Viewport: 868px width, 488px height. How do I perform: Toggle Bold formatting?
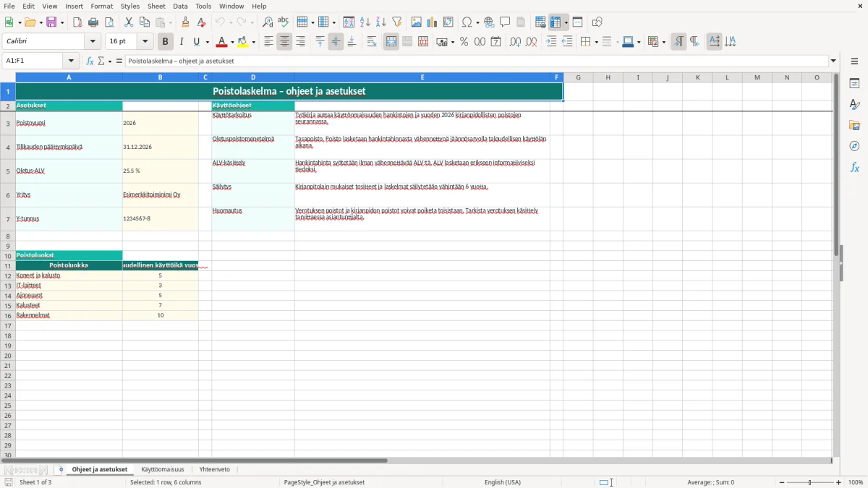(165, 42)
